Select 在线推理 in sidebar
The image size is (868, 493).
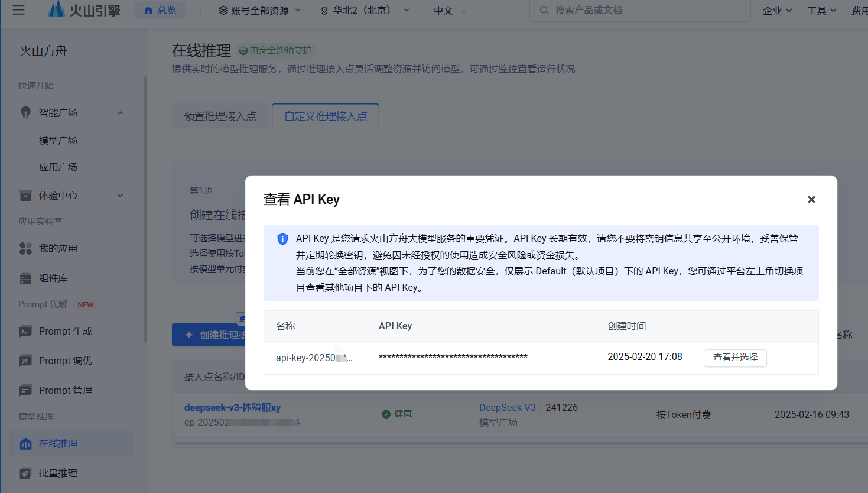pos(71,443)
